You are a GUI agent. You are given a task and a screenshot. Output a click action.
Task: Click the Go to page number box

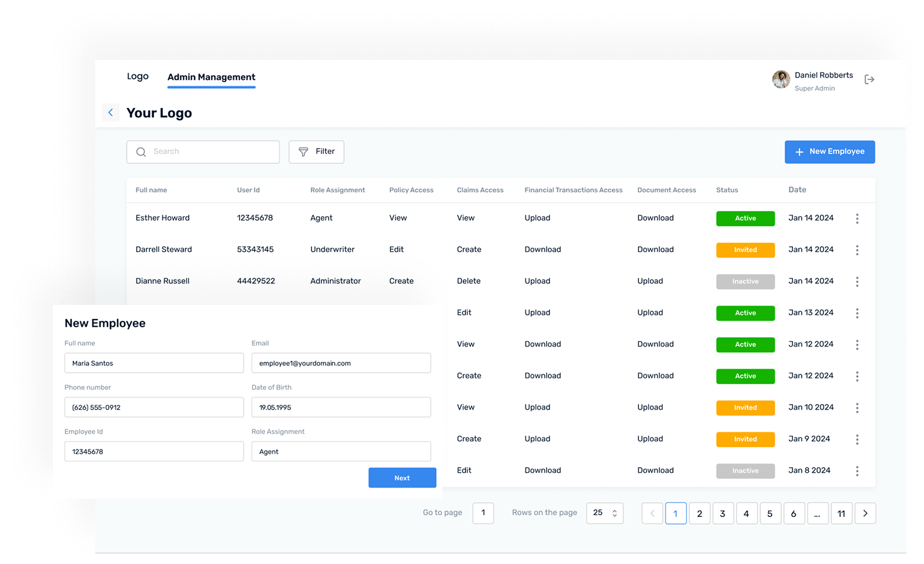click(x=483, y=513)
